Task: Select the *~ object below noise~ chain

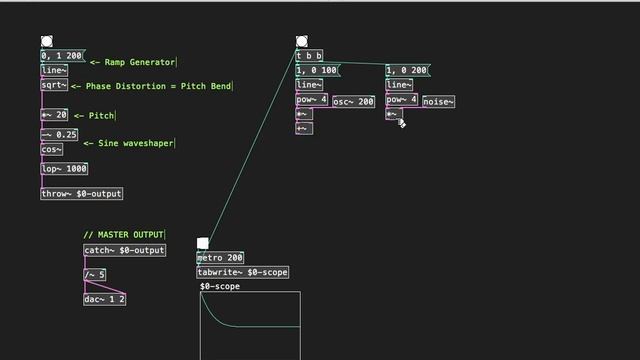Action: [394, 114]
